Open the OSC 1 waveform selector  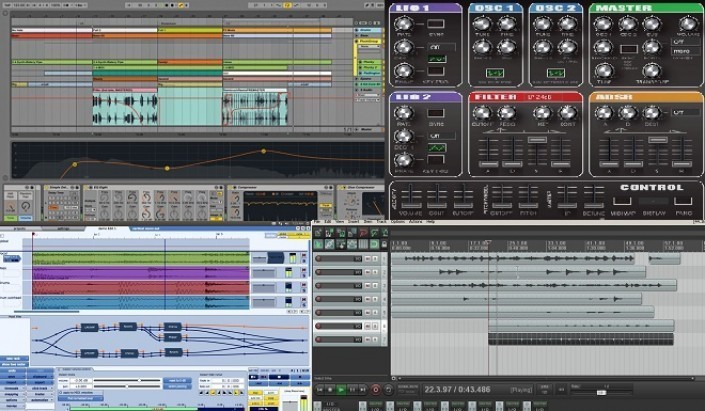click(495, 73)
